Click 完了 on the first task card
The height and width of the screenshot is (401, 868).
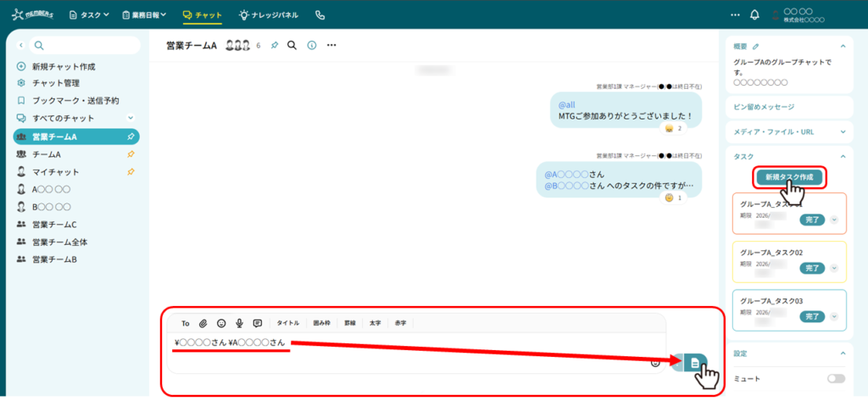(812, 220)
